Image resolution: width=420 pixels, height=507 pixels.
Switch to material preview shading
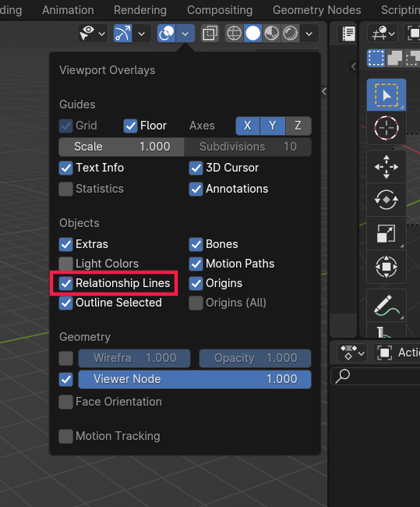(271, 34)
